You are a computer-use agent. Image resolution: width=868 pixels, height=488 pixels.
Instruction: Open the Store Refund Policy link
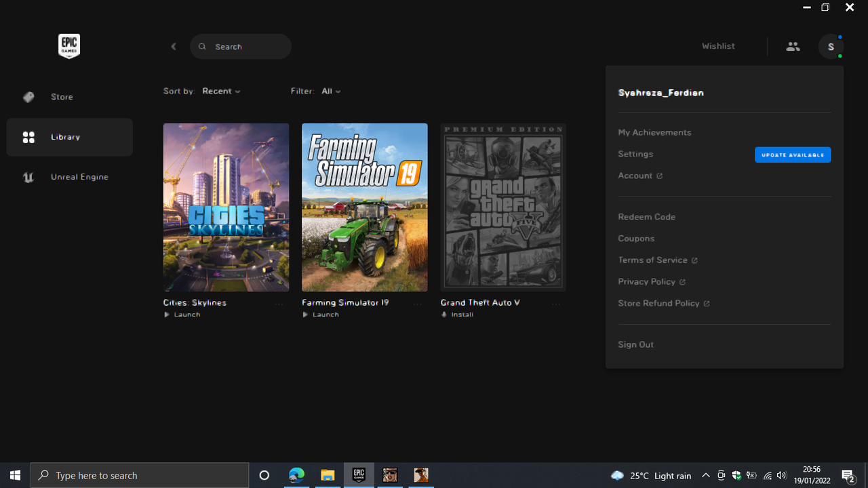click(x=664, y=304)
